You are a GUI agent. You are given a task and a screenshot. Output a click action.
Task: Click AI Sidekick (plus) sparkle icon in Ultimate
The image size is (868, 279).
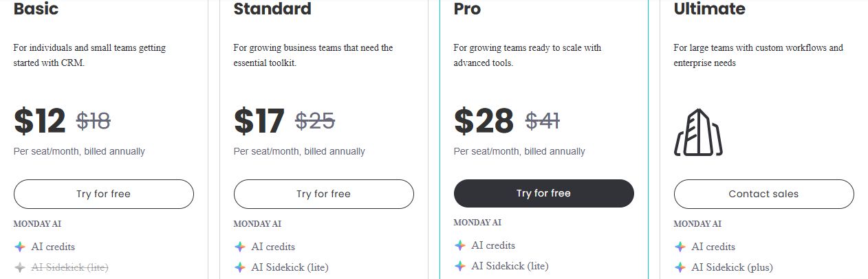(680, 267)
